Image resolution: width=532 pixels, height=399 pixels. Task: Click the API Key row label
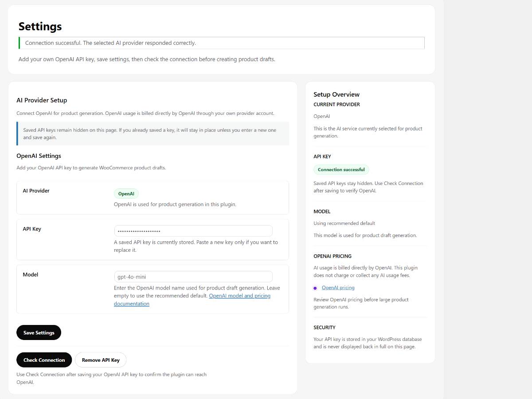click(x=32, y=229)
